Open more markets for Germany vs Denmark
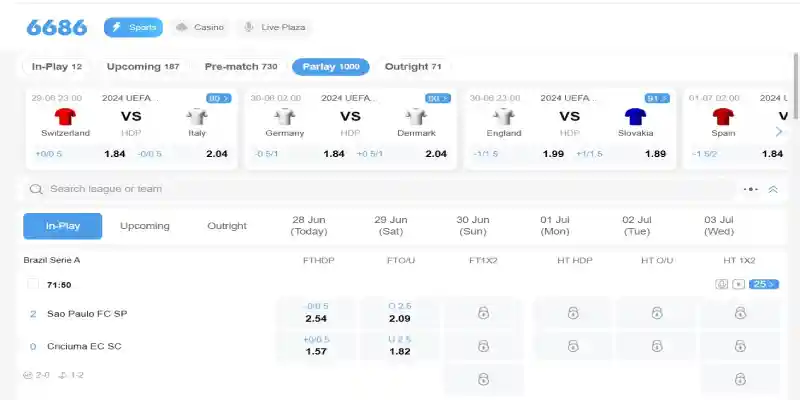The height and width of the screenshot is (400, 800). [438, 98]
